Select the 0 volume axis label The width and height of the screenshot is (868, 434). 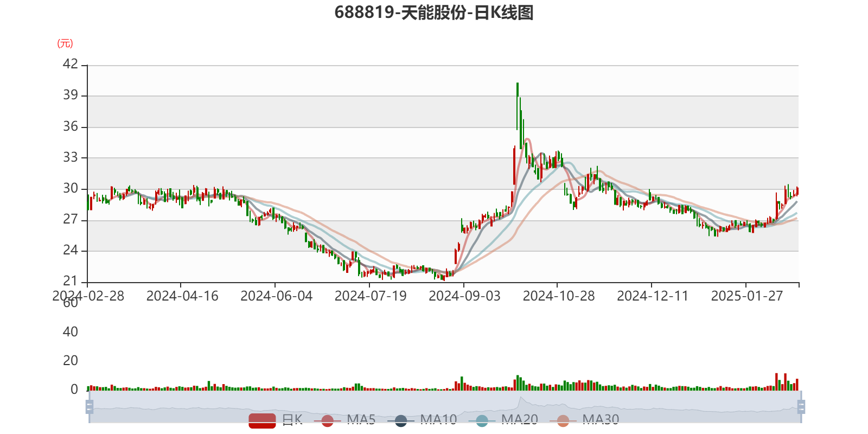coord(74,390)
